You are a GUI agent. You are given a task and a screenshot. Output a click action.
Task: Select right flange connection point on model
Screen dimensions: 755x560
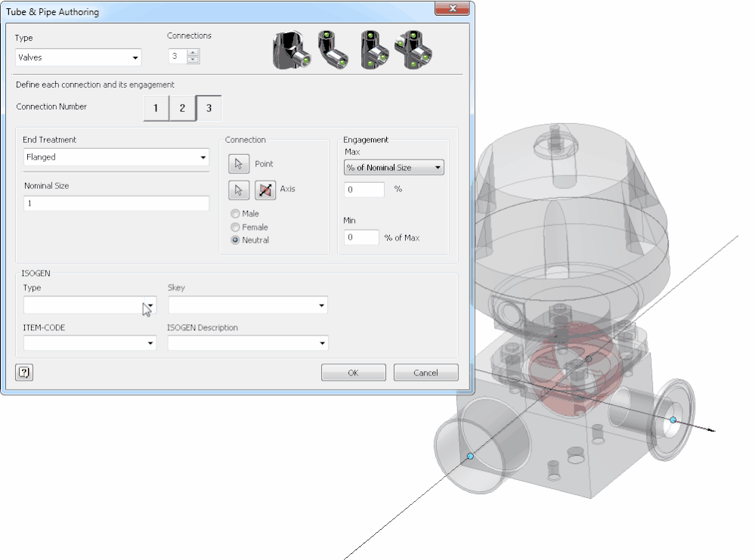673,420
